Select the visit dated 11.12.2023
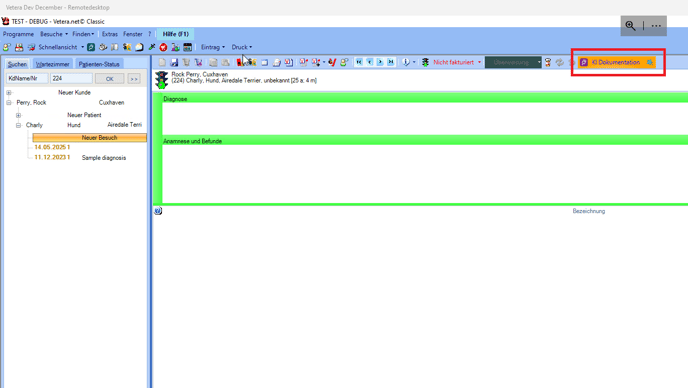Image resolution: width=688 pixels, height=388 pixels. (x=52, y=157)
